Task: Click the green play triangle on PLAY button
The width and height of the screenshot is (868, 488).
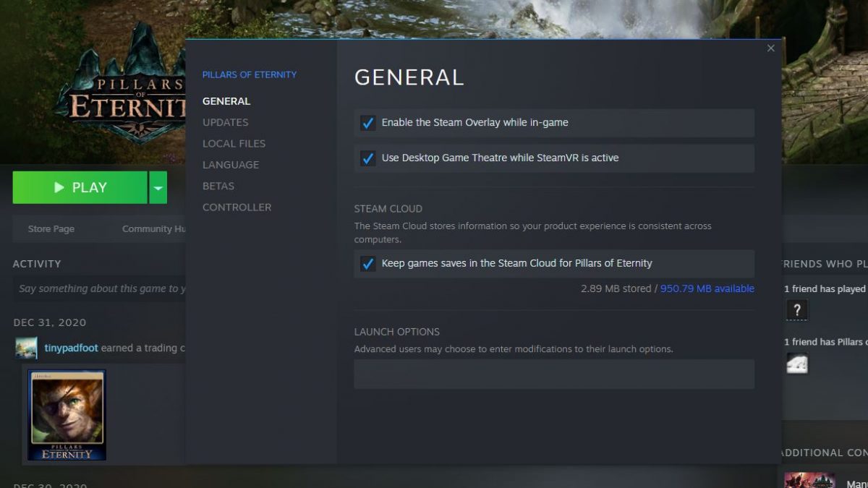Action: pos(61,187)
